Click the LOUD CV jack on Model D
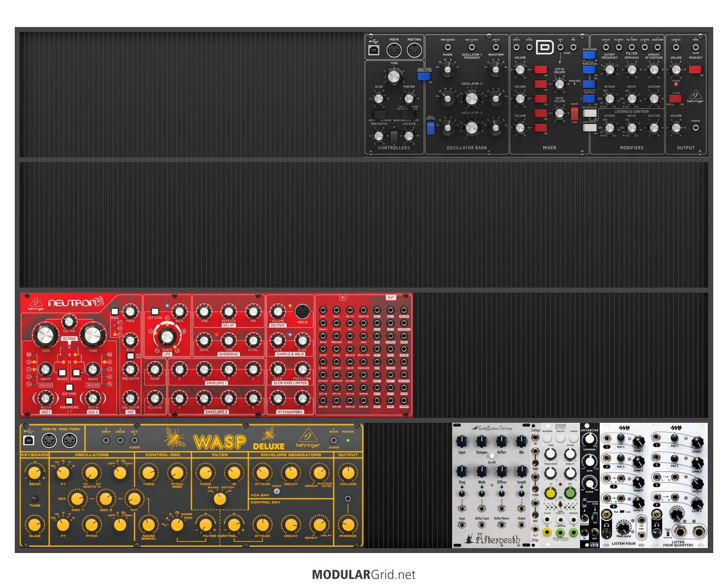Screen dimensions: 728x585 [x=676, y=47]
